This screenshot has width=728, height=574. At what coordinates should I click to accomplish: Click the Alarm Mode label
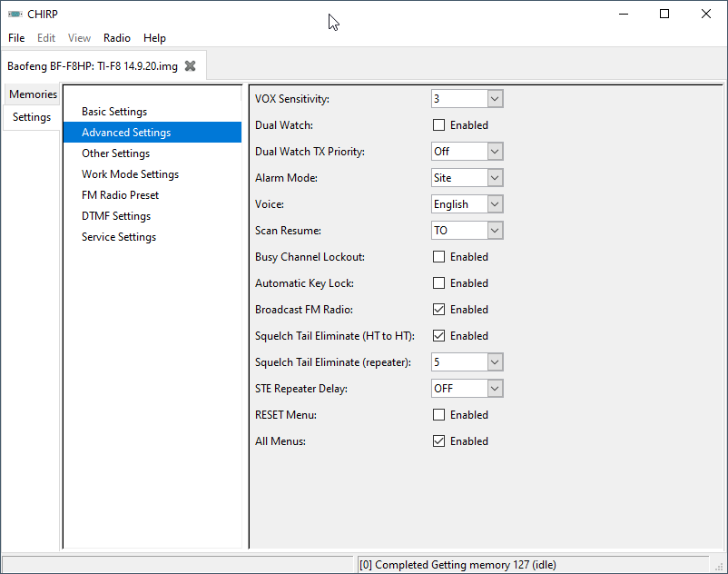286,178
